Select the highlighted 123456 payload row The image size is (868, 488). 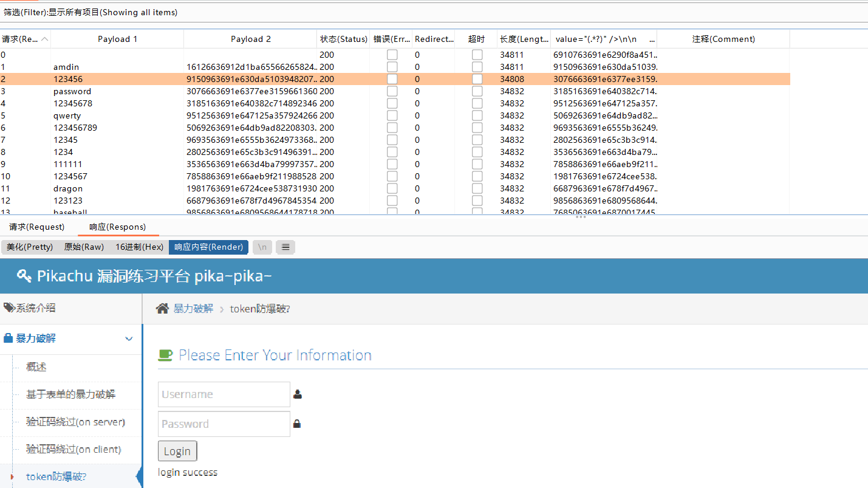click(395, 79)
